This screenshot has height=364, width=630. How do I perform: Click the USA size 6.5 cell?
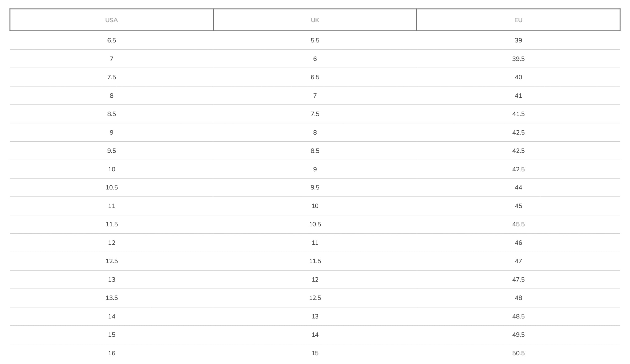112,40
